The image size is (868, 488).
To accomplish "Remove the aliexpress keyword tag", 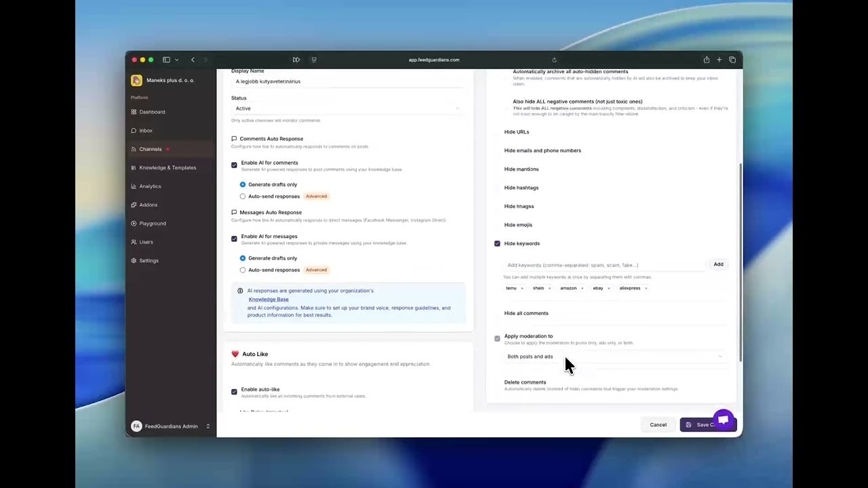I will 646,288.
